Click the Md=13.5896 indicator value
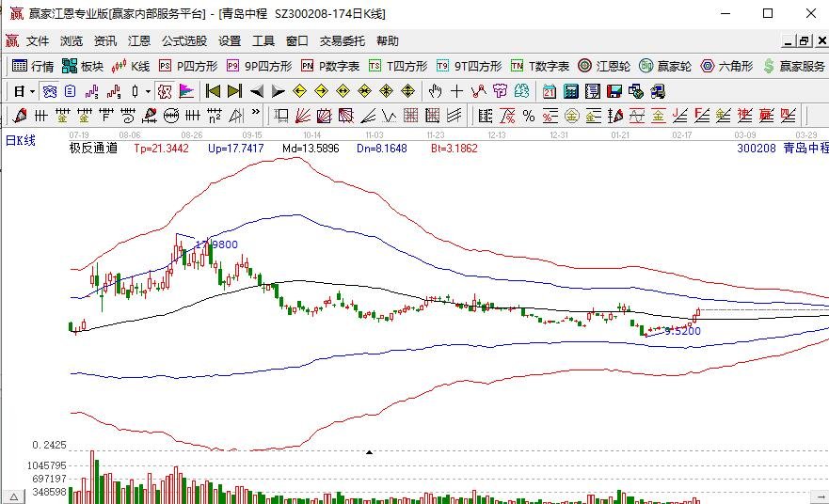Image resolution: width=829 pixels, height=504 pixels. click(x=311, y=149)
